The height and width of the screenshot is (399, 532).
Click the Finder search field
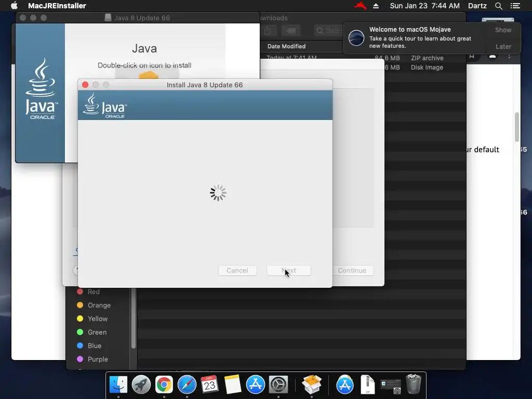click(x=329, y=31)
